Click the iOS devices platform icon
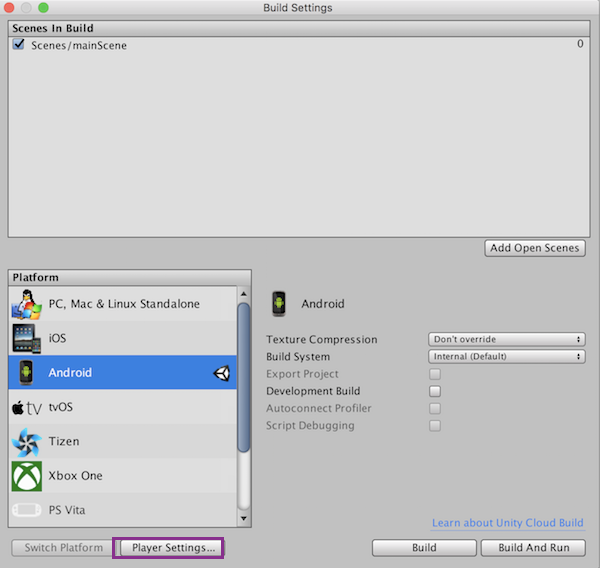The height and width of the screenshot is (568, 600). [26, 338]
